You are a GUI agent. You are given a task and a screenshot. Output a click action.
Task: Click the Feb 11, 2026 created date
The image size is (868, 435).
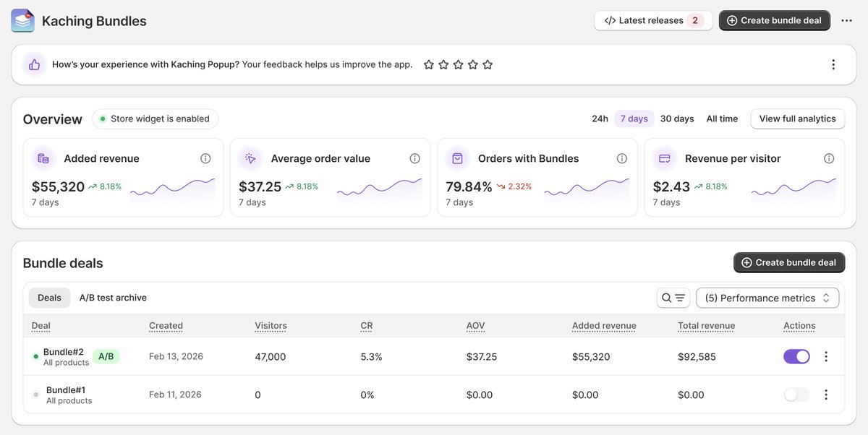pyautogui.click(x=175, y=395)
